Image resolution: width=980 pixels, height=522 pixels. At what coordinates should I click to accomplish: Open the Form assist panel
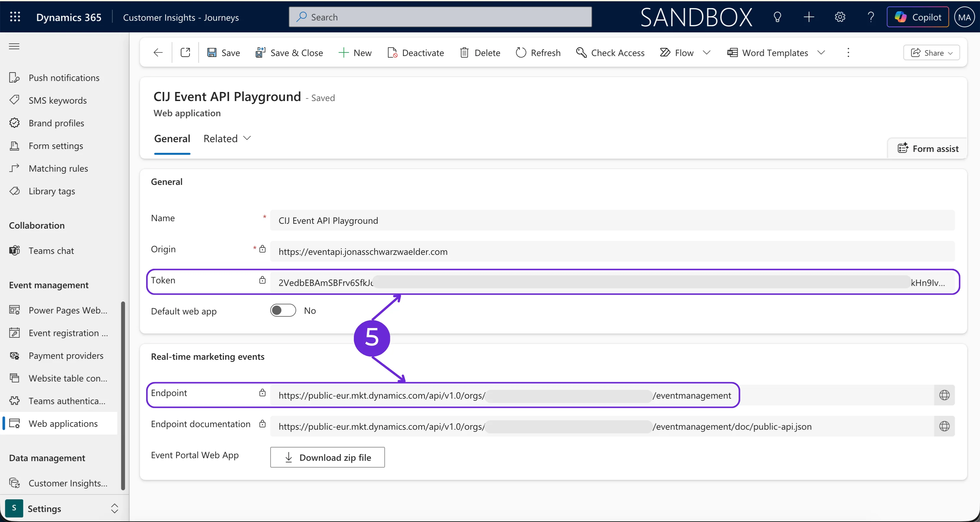click(x=928, y=149)
